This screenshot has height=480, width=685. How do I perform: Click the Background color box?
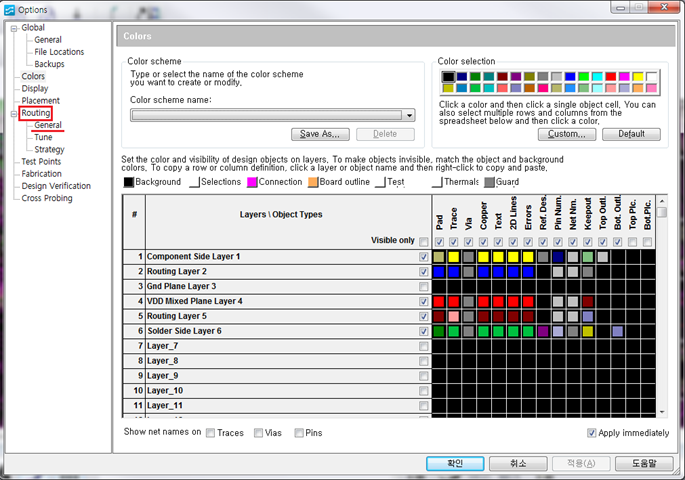(128, 182)
